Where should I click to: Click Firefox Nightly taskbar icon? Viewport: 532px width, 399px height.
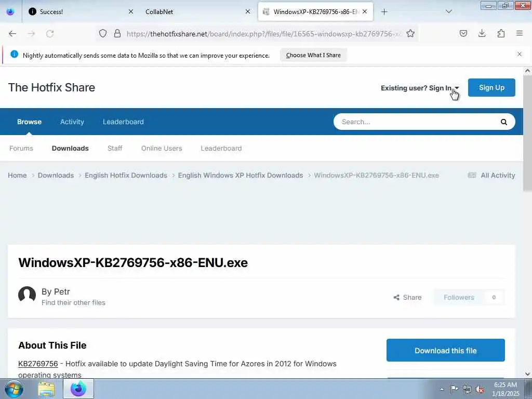(x=78, y=389)
